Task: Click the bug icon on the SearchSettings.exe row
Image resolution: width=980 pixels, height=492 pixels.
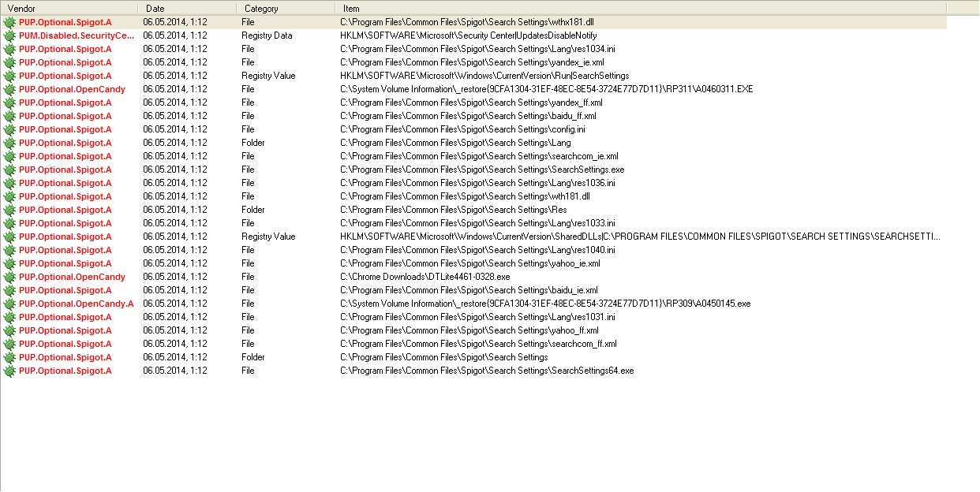Action: (9, 170)
